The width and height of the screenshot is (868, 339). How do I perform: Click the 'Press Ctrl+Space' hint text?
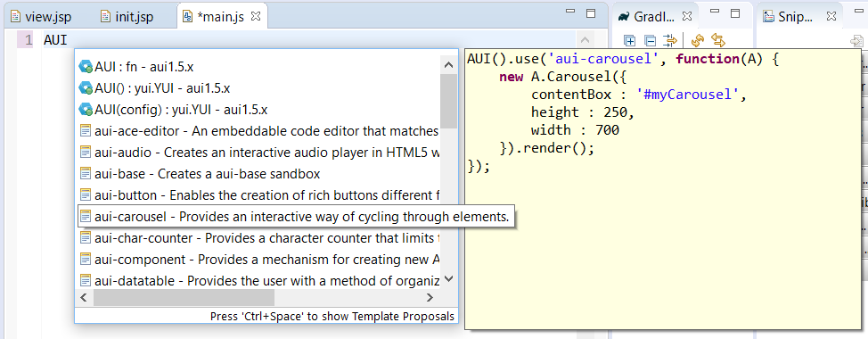pyautogui.click(x=332, y=317)
